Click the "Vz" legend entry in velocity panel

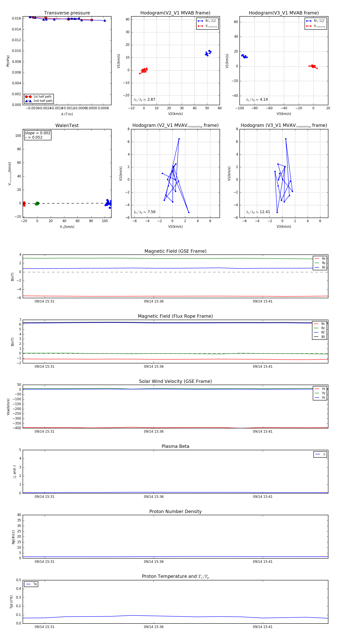(320, 398)
